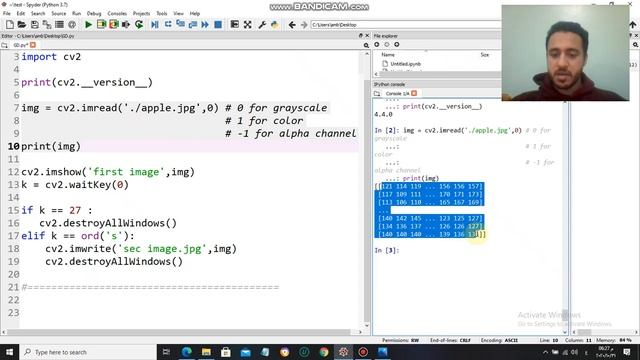
Task: Save the current file via toolbar
Action: point(35,25)
